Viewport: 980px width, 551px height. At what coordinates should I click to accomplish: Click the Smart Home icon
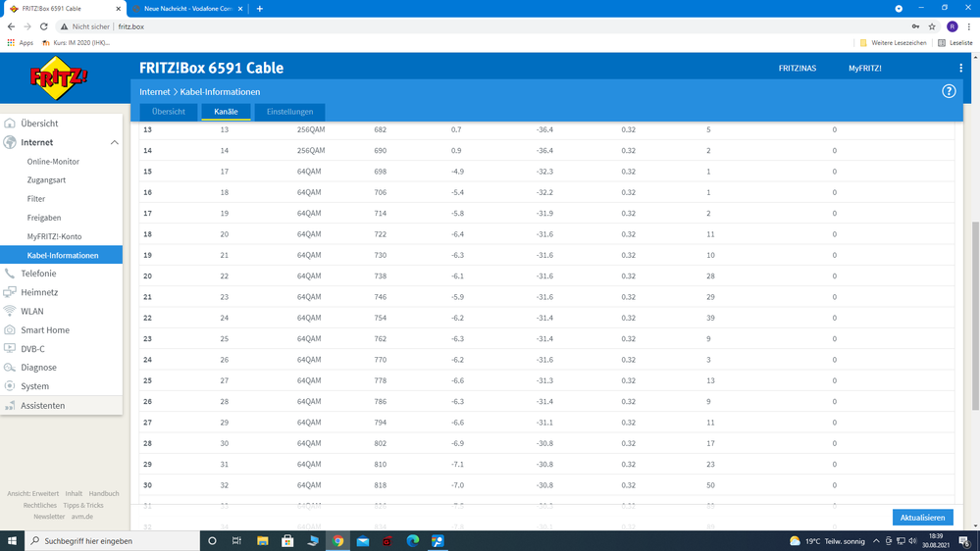[10, 329]
